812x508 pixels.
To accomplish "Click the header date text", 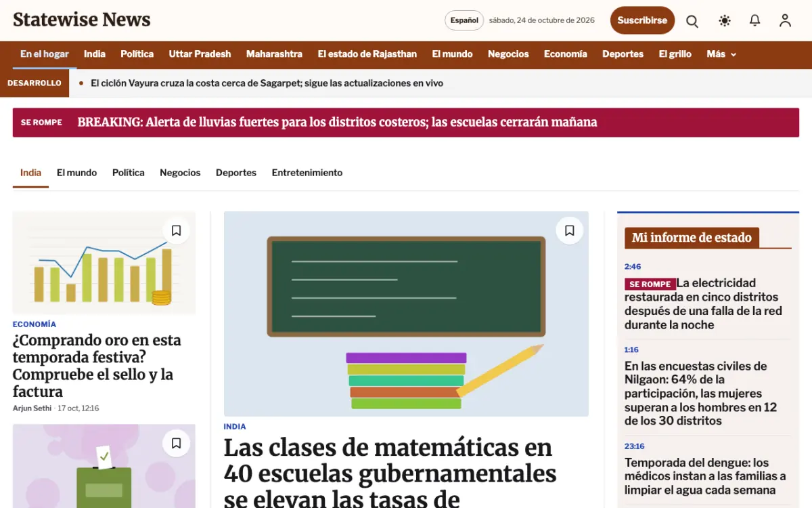I will pyautogui.click(x=542, y=20).
